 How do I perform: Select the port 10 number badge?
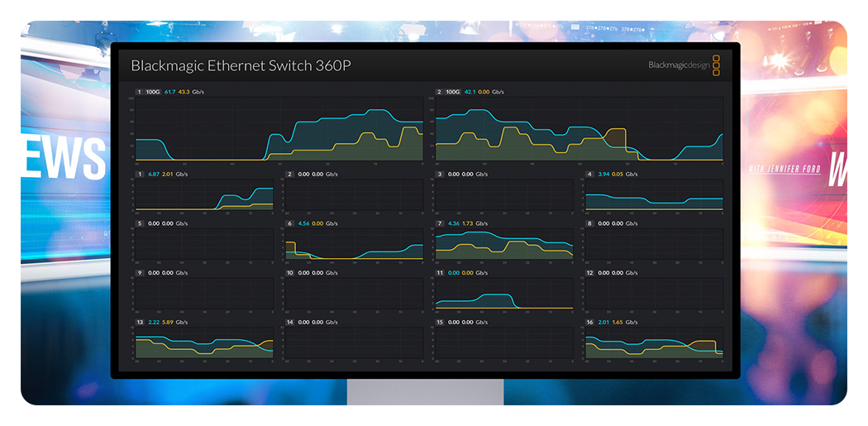(290, 272)
